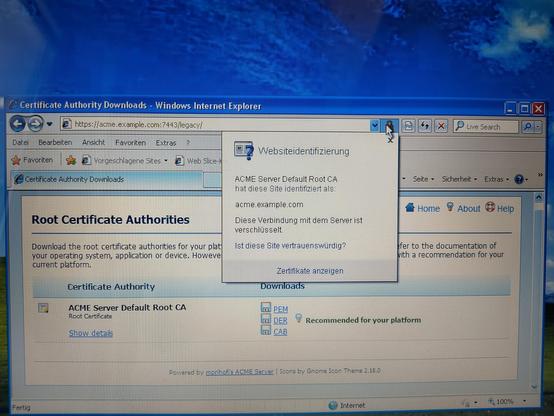Screen dimensions: 554x416
Task: Click the Internet zone globe icon
Action: (333, 405)
